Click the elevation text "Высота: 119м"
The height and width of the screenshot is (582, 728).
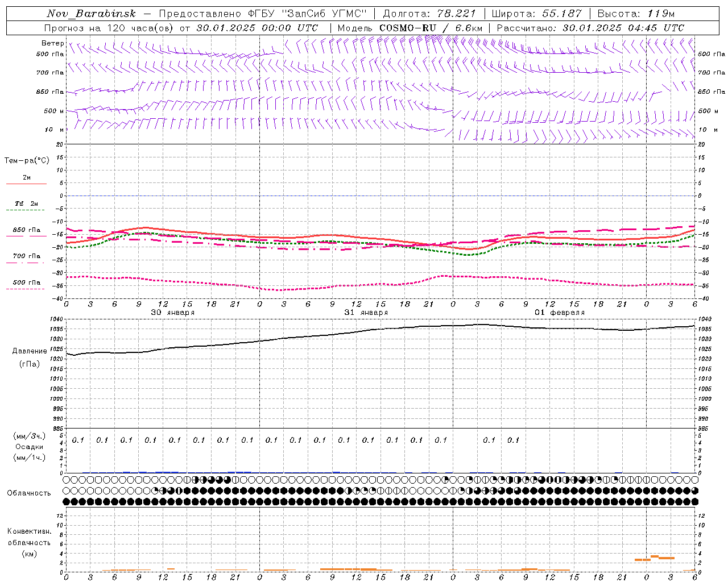(636, 14)
